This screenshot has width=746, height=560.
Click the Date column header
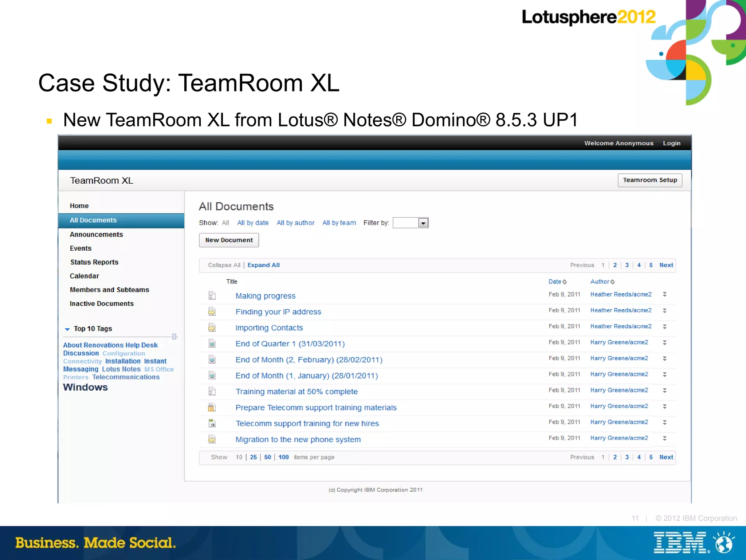555,282
